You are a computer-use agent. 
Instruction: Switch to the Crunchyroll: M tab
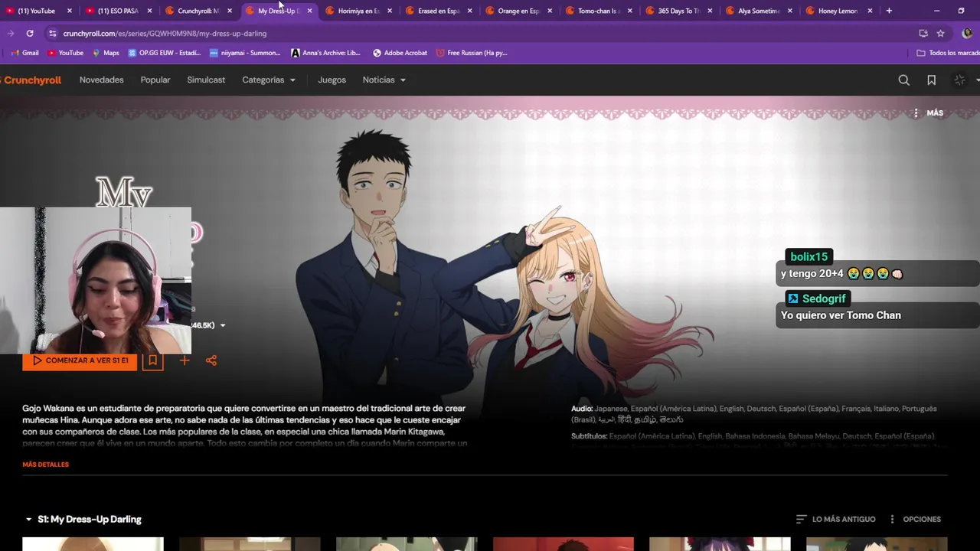pyautogui.click(x=198, y=11)
